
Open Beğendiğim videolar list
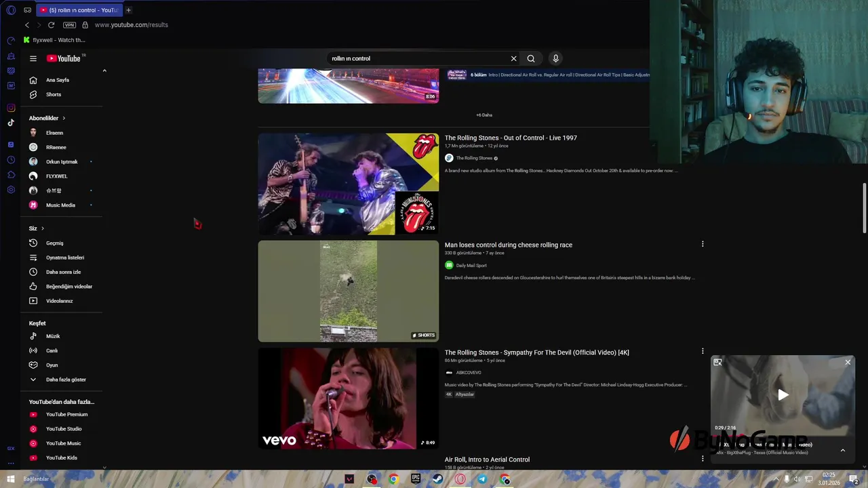(61, 286)
